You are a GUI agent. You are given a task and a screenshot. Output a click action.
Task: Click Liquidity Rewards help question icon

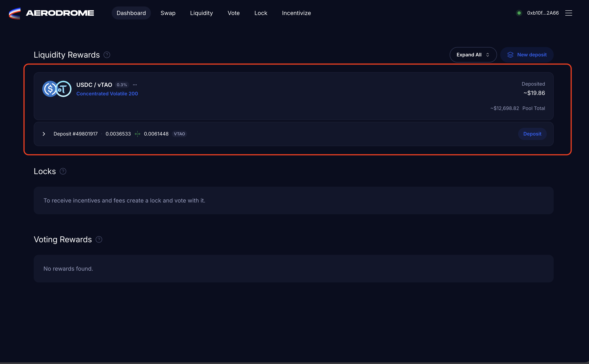107,55
